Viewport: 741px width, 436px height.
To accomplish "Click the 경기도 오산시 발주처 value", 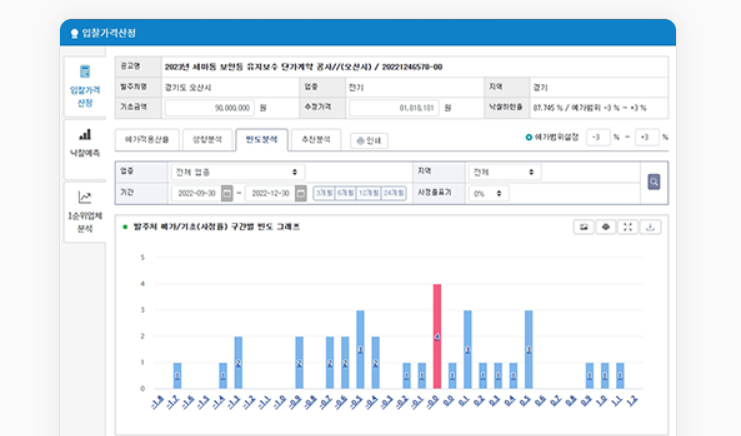I will pos(188,87).
